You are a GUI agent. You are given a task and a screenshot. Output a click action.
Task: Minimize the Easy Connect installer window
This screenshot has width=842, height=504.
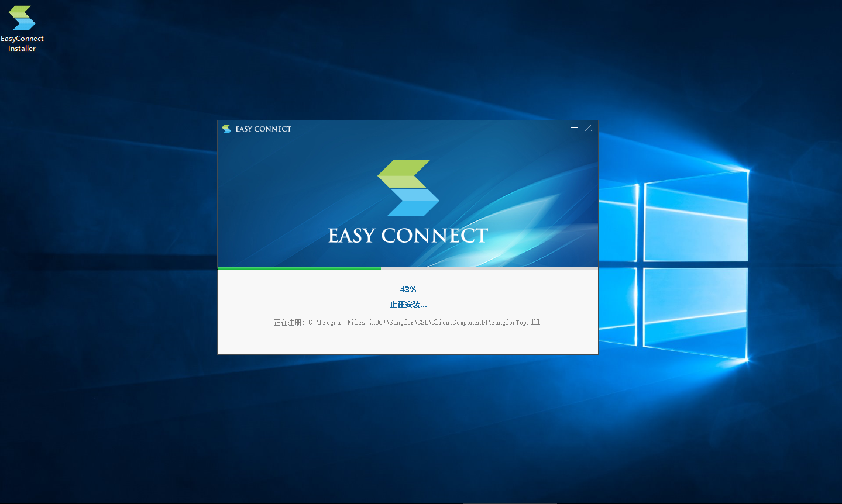tap(575, 127)
